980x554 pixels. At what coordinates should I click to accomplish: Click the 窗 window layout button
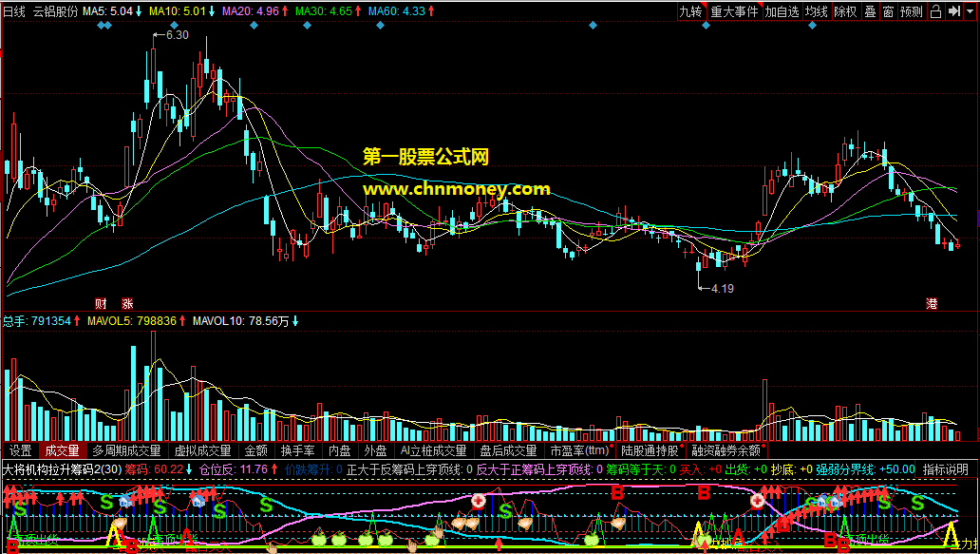[888, 10]
